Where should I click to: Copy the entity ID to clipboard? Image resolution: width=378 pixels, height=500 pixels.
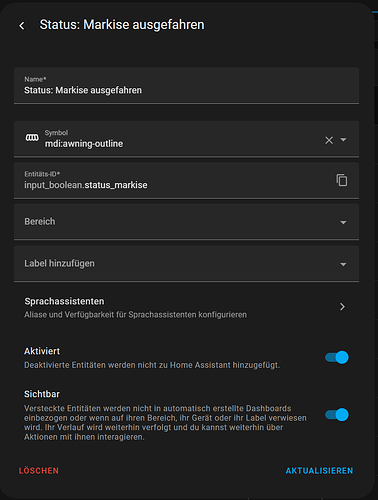(342, 180)
